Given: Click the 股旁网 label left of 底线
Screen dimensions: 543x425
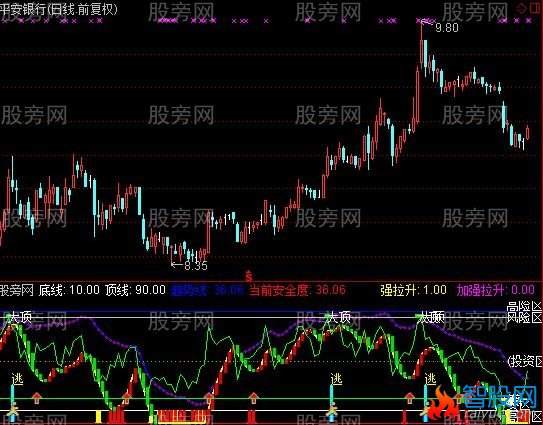Looking at the screenshot, I should coord(17,290).
